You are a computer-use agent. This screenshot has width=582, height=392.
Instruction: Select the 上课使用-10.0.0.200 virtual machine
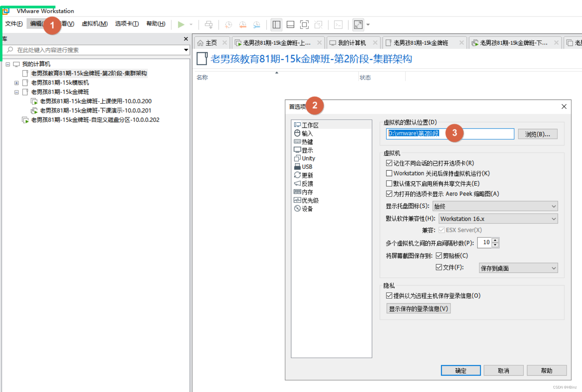(96, 101)
